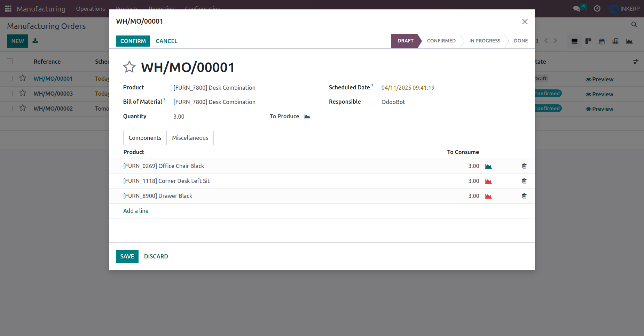Screen dimensions: 644x336
Task: Star WH/MO/00001 in the list
Action: [23, 78]
